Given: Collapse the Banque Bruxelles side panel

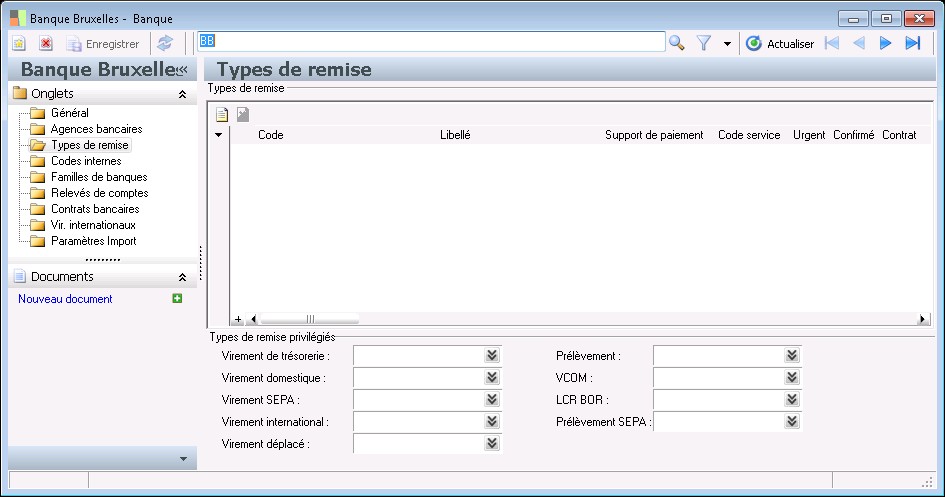Looking at the screenshot, I should pyautogui.click(x=182, y=70).
